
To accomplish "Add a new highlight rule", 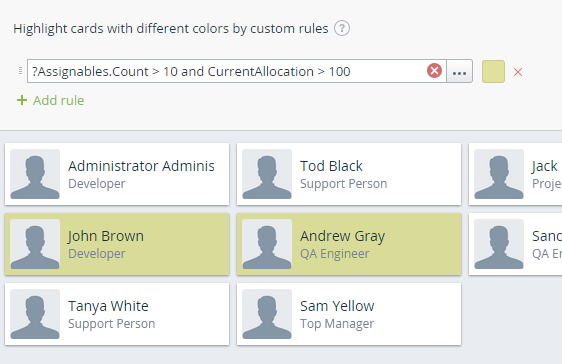I will [x=51, y=100].
